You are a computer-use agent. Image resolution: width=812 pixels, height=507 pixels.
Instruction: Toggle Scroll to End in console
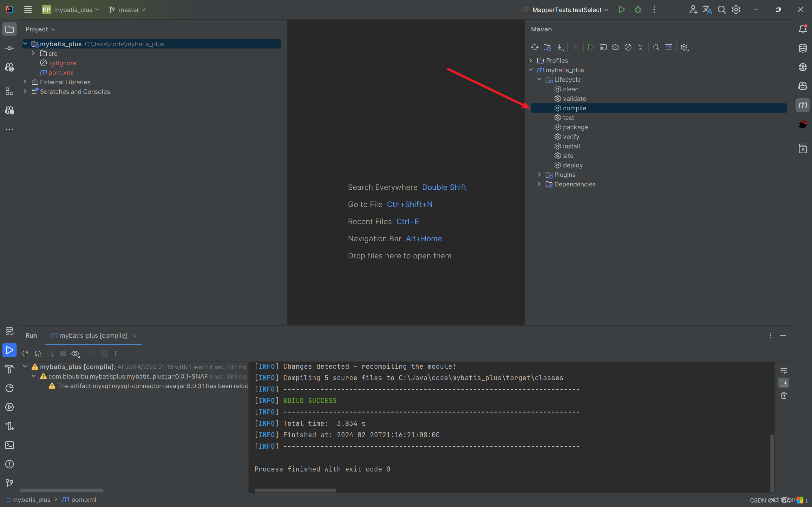click(x=783, y=383)
